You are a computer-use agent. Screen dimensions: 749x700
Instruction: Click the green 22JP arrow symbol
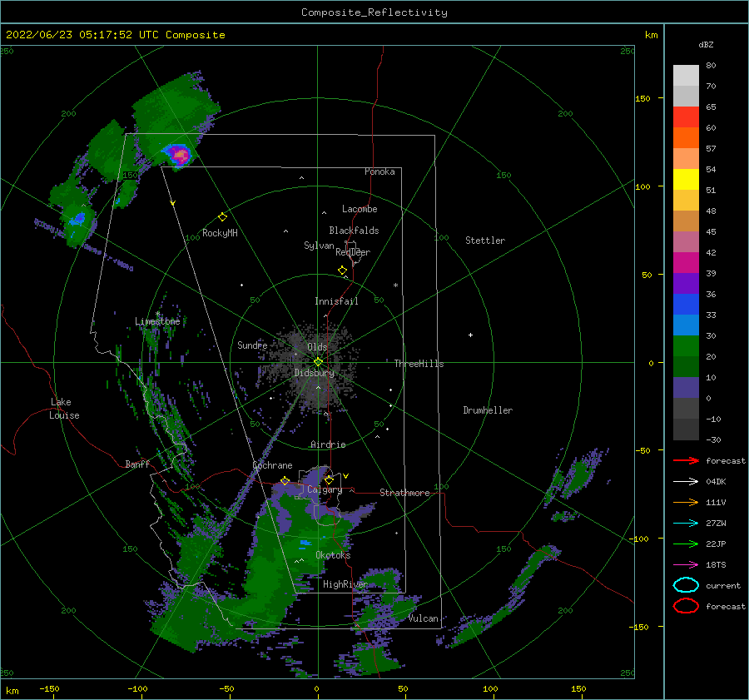point(686,544)
